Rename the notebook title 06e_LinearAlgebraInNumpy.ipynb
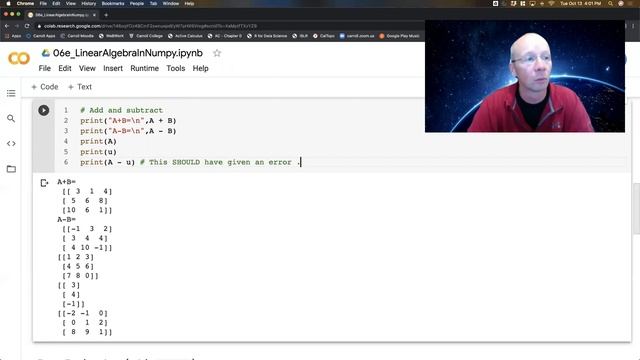This screenshot has width=640, height=360. (x=128, y=53)
